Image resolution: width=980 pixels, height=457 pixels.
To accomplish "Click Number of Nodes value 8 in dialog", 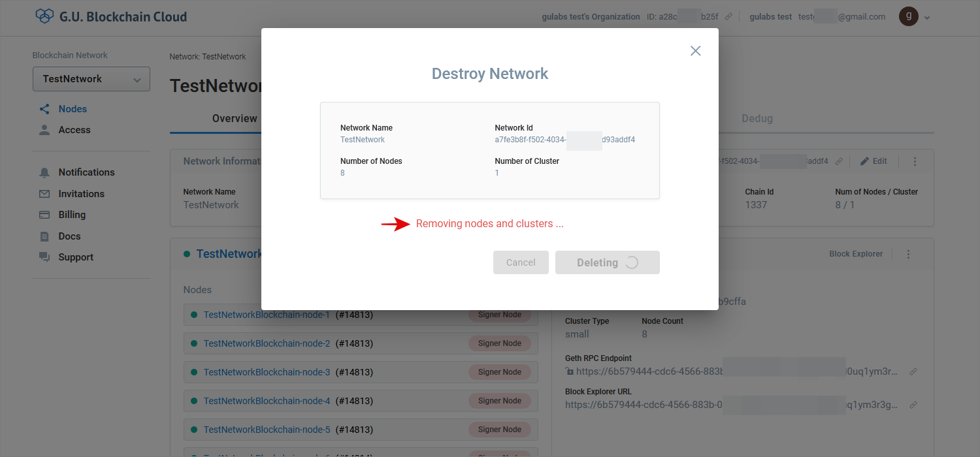I will pos(342,173).
